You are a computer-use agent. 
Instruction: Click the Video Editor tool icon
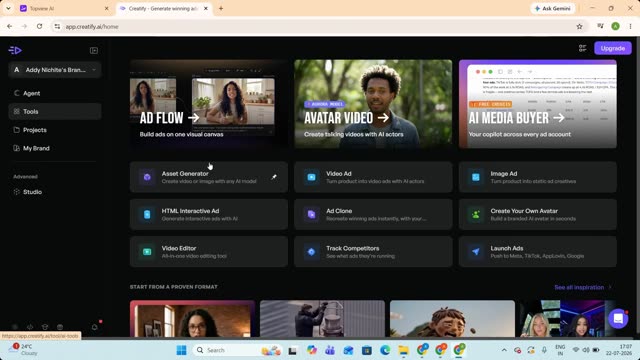point(147,252)
